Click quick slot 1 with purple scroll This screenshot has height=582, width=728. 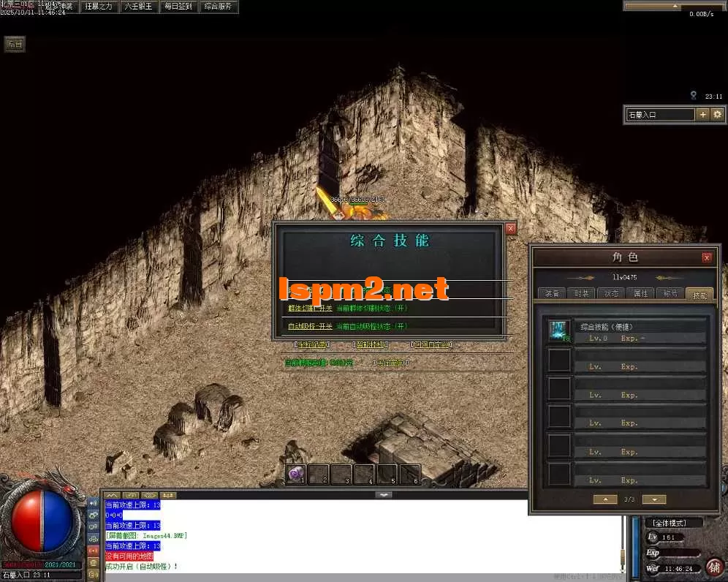click(296, 475)
